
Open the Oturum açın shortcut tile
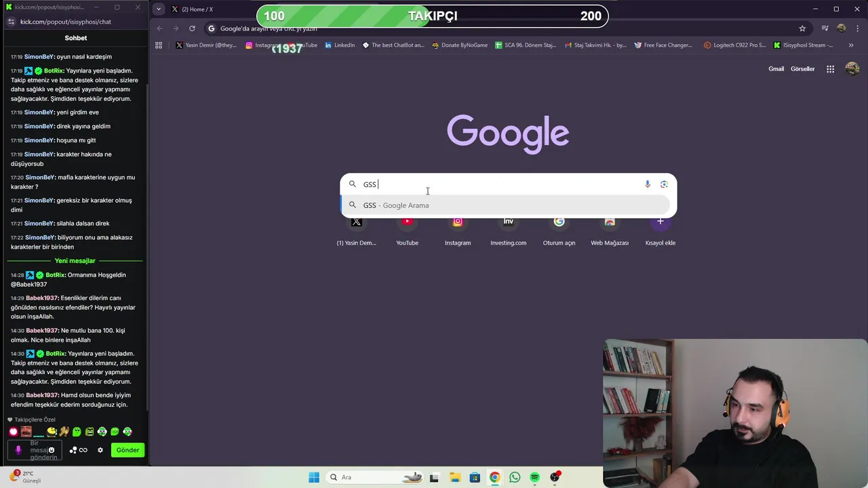coord(559,230)
